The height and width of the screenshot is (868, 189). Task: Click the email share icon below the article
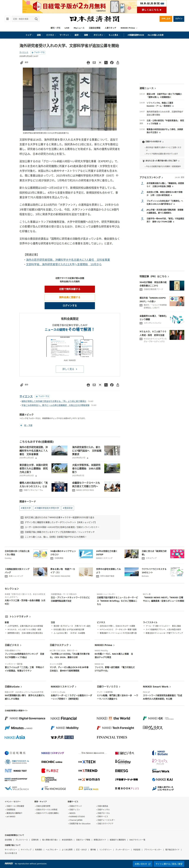click(94, 385)
